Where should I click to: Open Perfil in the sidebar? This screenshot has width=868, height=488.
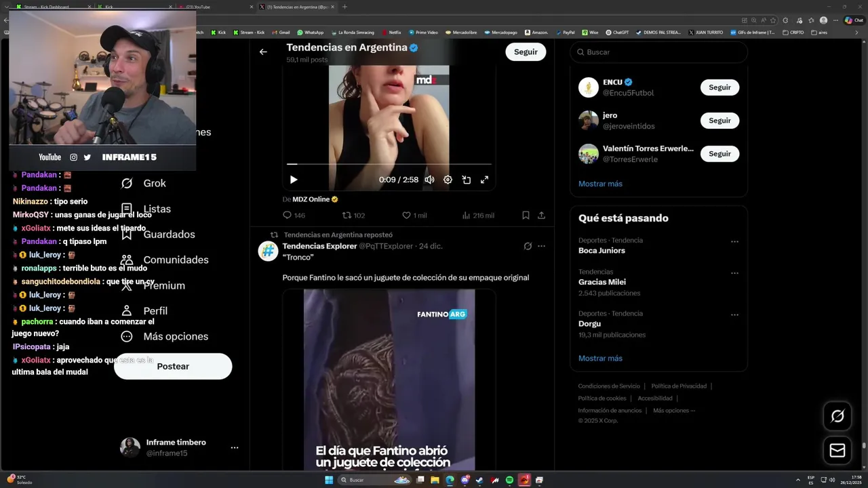pos(144,311)
